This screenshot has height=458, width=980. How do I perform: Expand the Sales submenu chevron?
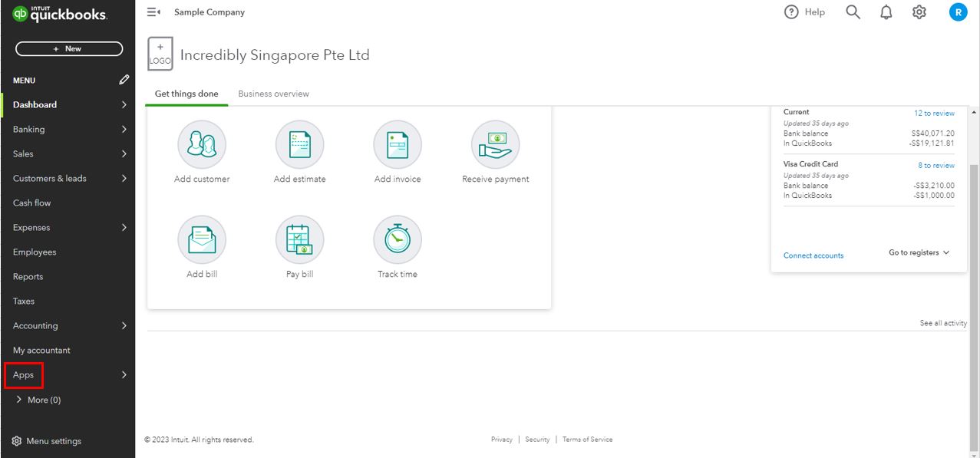click(x=124, y=154)
